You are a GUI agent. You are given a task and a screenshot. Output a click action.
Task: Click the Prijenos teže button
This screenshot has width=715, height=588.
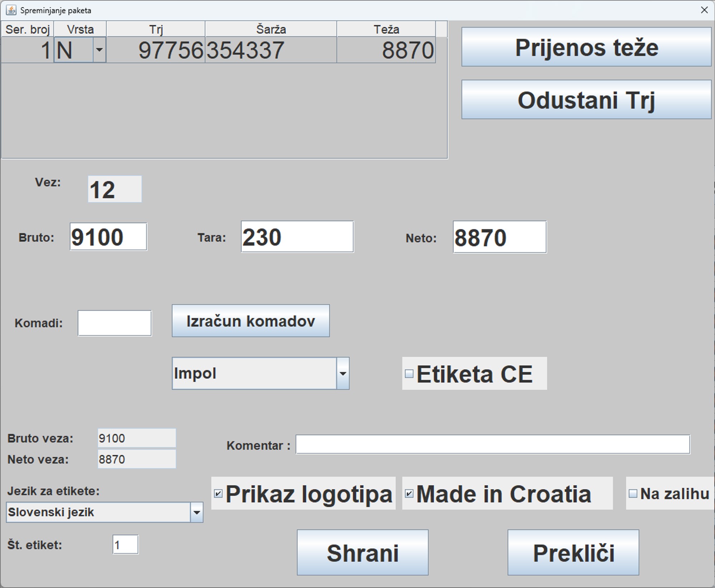coord(586,47)
